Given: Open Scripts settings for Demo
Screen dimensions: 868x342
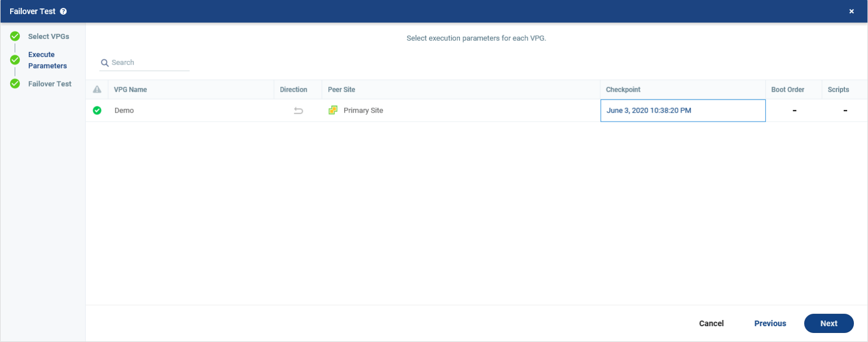Looking at the screenshot, I should point(845,110).
